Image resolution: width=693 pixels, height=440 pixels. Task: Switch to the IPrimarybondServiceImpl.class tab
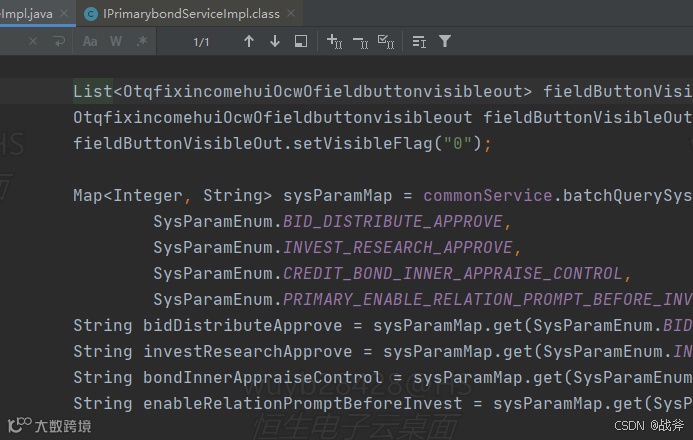191,14
